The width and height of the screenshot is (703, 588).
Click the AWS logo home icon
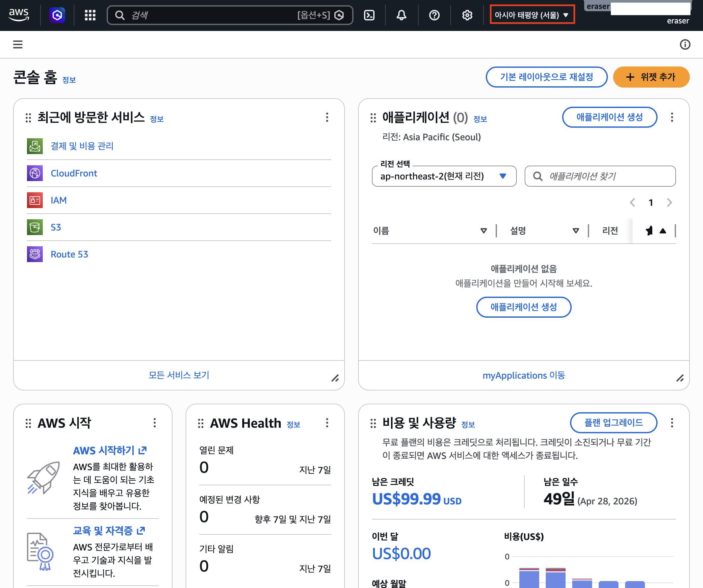[x=19, y=15]
